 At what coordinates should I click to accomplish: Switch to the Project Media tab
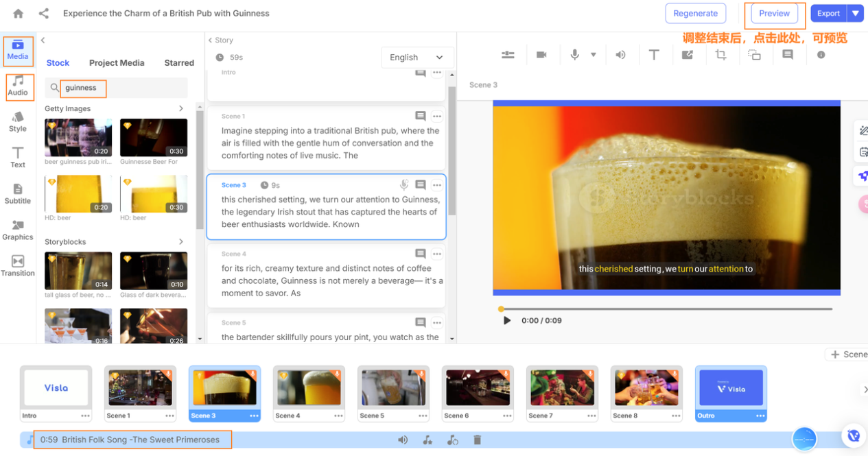click(x=117, y=63)
